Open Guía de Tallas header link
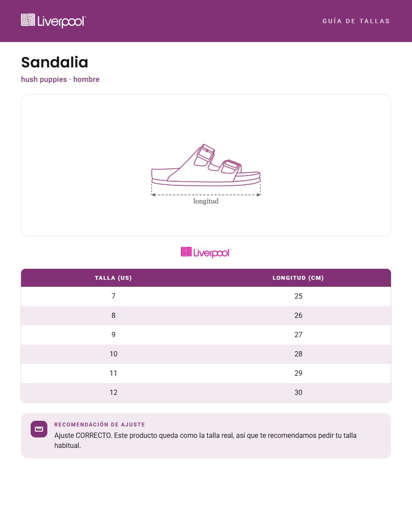Screen dimensions: 412x532 pyautogui.click(x=356, y=21)
